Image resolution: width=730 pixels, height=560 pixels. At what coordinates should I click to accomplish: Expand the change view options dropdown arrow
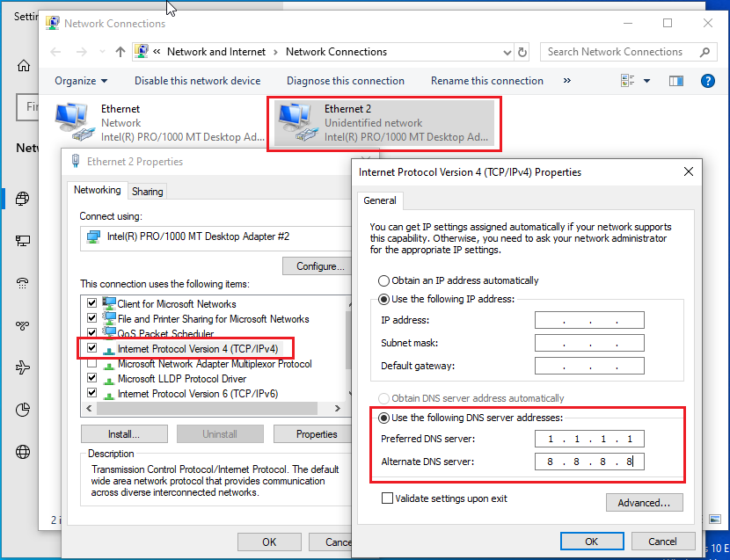[647, 81]
